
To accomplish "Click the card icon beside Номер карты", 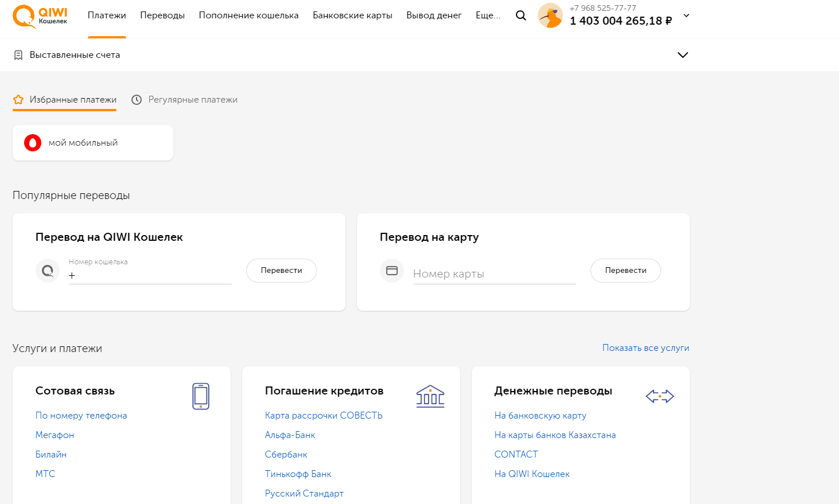I will pos(392,271).
